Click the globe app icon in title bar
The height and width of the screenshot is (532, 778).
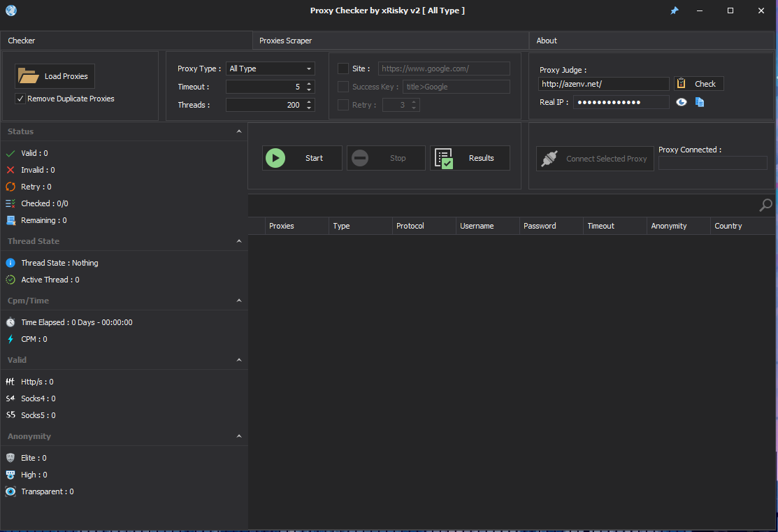(10, 10)
